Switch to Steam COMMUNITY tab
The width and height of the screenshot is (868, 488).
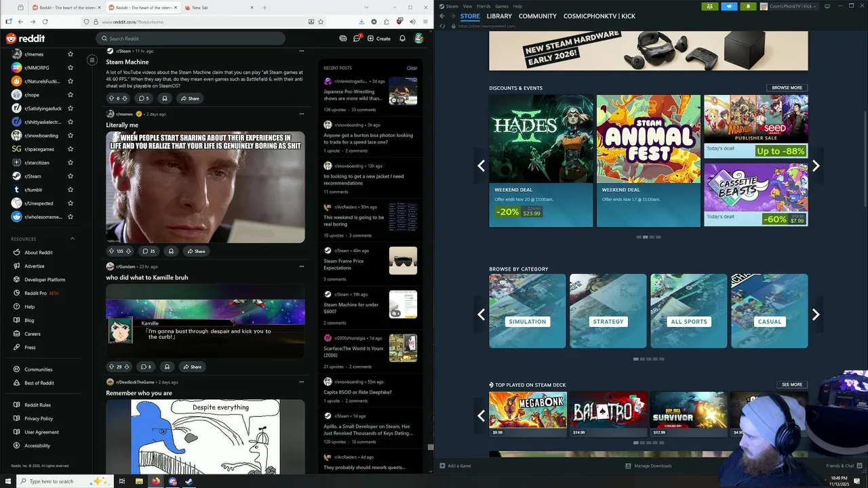(538, 16)
